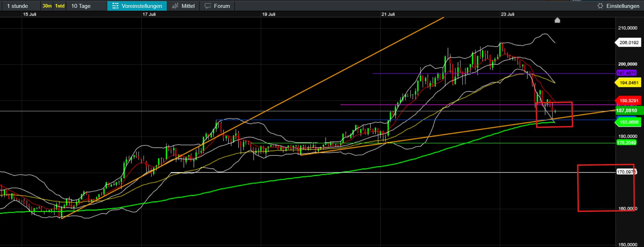Select the purple 197,4671 price label
644x247 pixels.
tap(626, 73)
